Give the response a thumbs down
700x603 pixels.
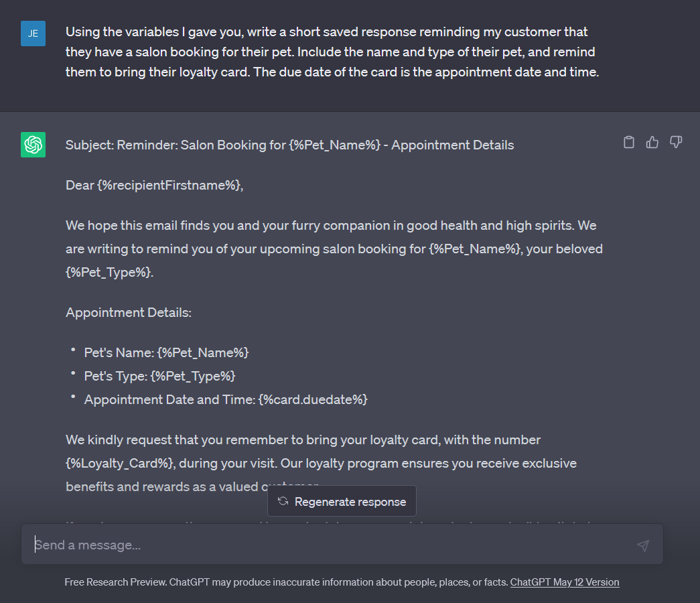click(x=675, y=142)
